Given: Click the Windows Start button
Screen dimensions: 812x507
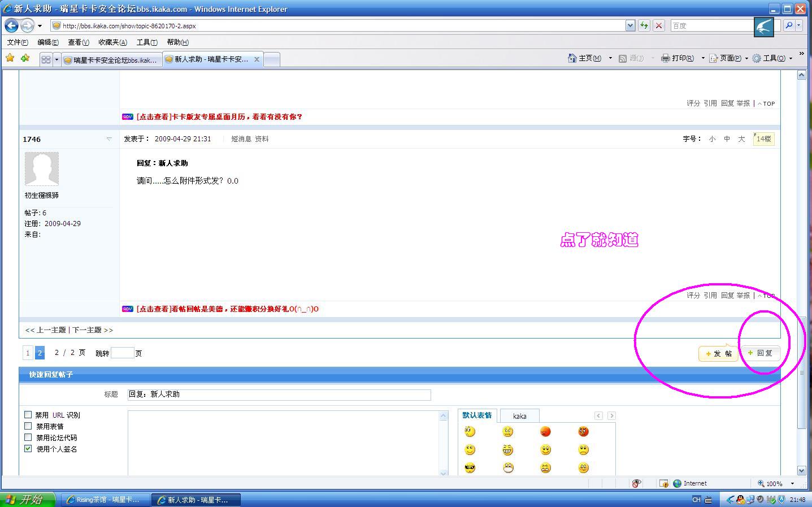Looking at the screenshot, I should tap(28, 500).
